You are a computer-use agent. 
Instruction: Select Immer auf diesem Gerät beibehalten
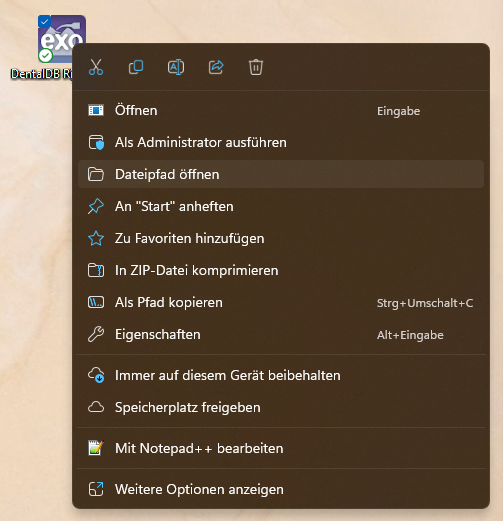click(281, 375)
